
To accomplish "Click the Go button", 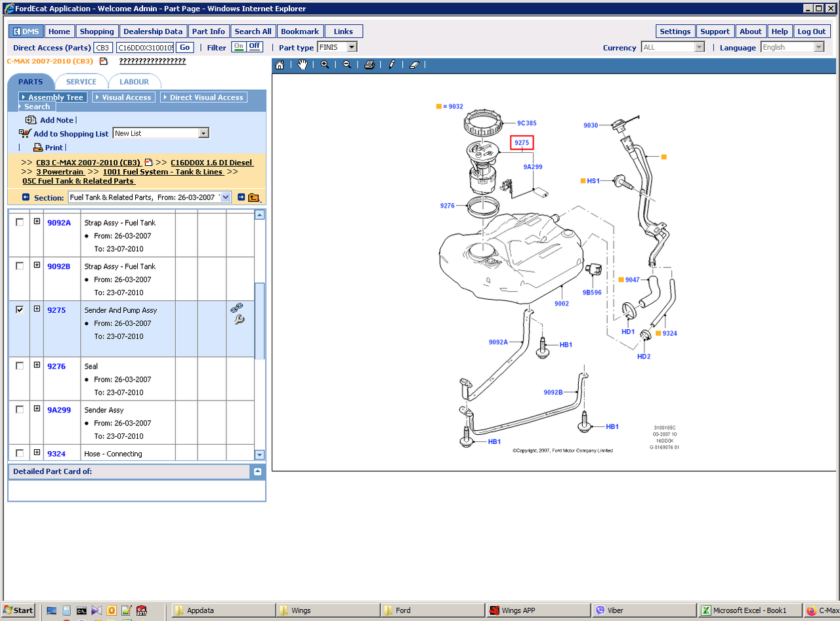I will tap(185, 47).
